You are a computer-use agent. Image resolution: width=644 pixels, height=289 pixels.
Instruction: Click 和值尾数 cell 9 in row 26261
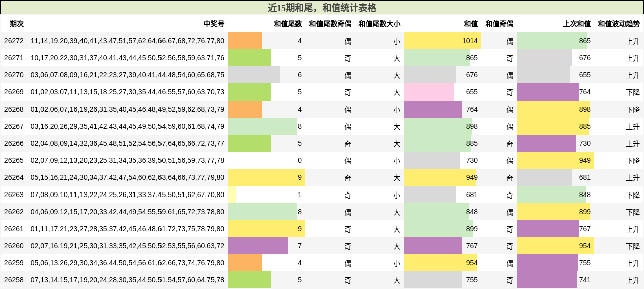click(x=267, y=229)
